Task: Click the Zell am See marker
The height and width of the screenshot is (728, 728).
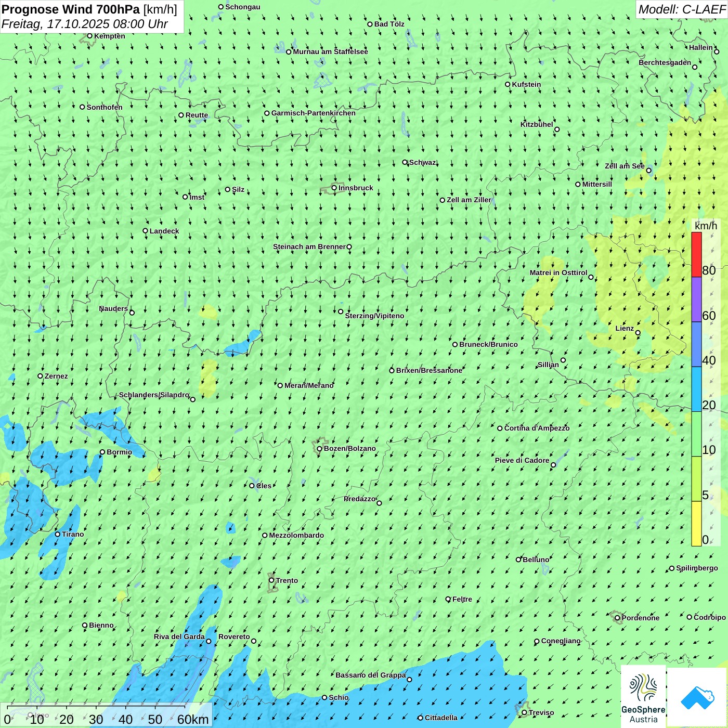Action: [x=648, y=170]
